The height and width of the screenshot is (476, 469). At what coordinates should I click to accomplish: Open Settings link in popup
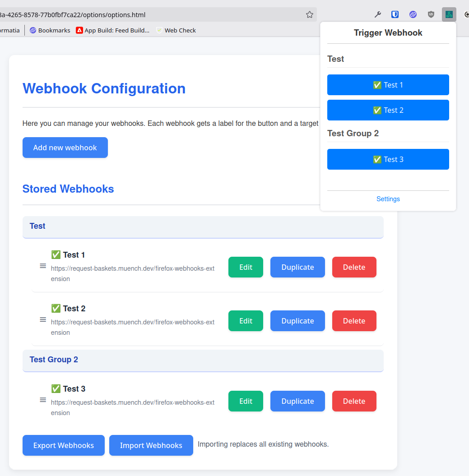tap(388, 199)
